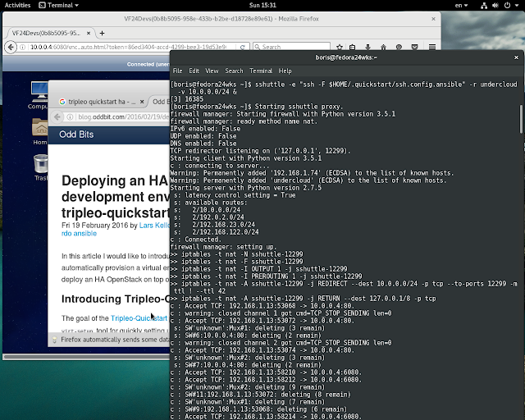This screenshot has width=525, height=420.
Task: Click terminal line 'UDP enabled: False'
Action: pos(203,136)
